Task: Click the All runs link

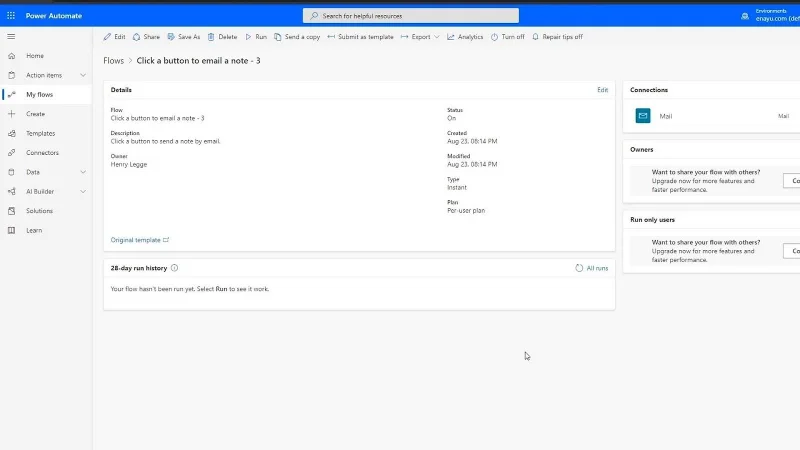Action: tap(597, 268)
